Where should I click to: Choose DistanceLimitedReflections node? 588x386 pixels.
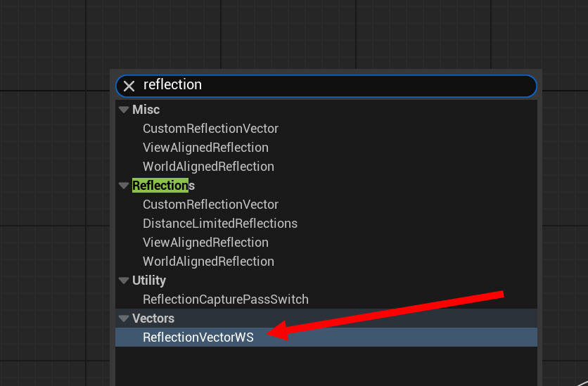219,224
